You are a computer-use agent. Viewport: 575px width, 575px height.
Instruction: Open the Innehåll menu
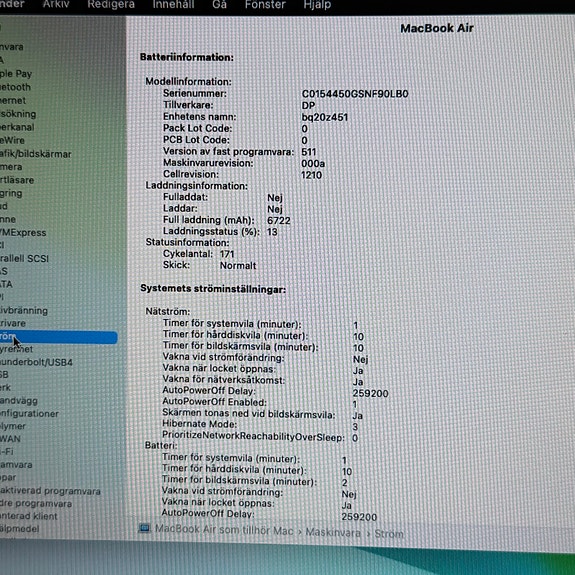(x=173, y=4)
